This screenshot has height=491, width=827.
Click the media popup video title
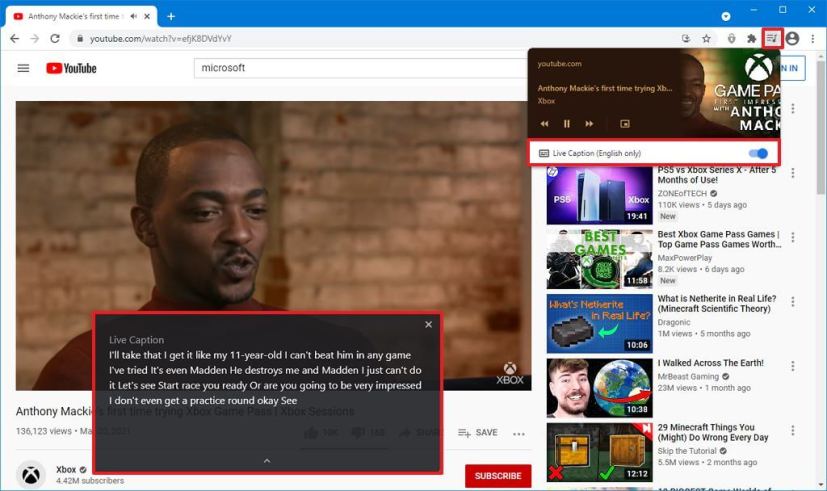coord(604,89)
